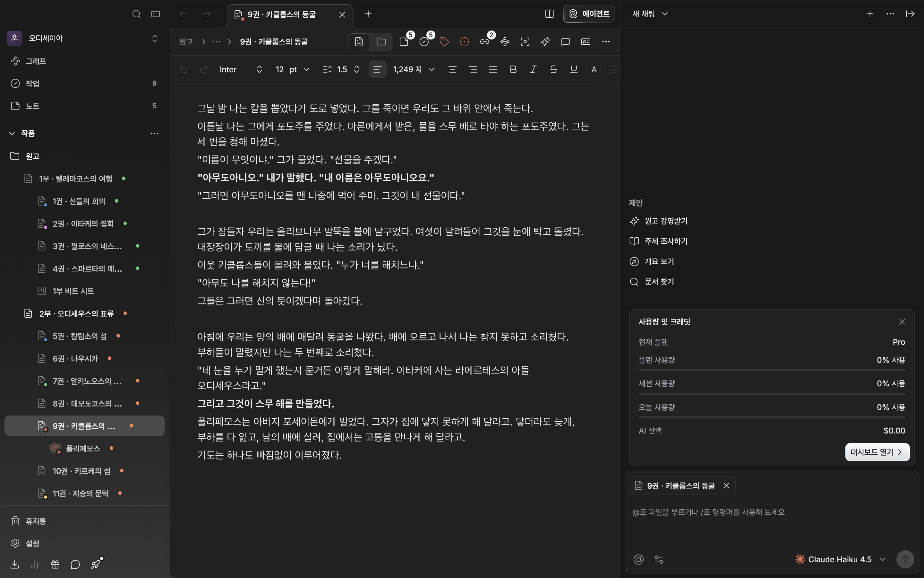The image size is (924, 578).
Task: Open the 새 채팅 dropdown
Action: pos(650,14)
